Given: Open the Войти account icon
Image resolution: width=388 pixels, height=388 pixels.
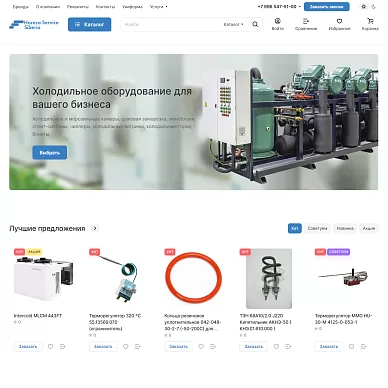Looking at the screenshot, I should pyautogui.click(x=277, y=24).
